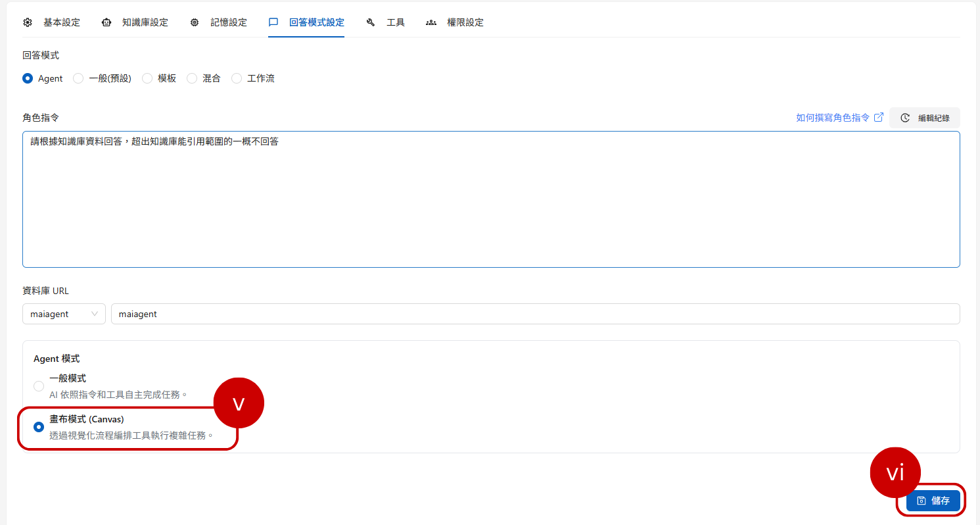The width and height of the screenshot is (980, 525).
Task: Click the robot icon beside 知識庫設定
Action: coord(106,22)
